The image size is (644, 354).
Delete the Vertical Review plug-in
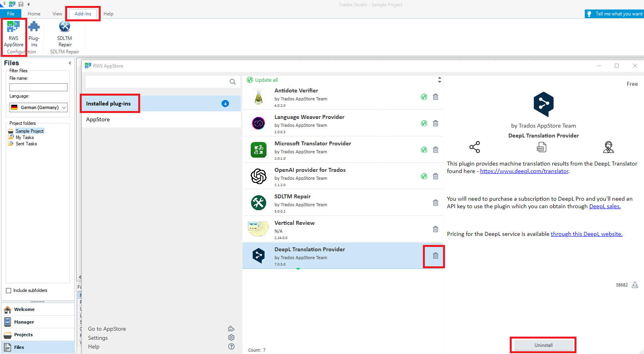(436, 229)
